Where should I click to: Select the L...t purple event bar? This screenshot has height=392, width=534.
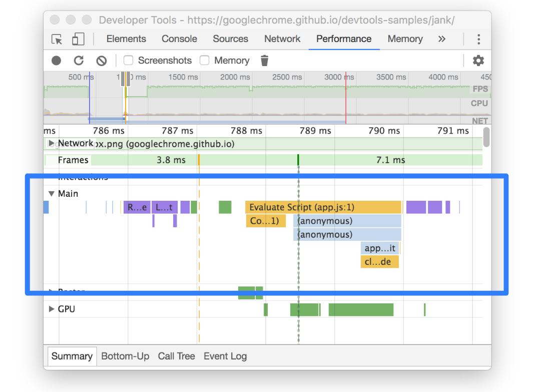pyautogui.click(x=165, y=207)
